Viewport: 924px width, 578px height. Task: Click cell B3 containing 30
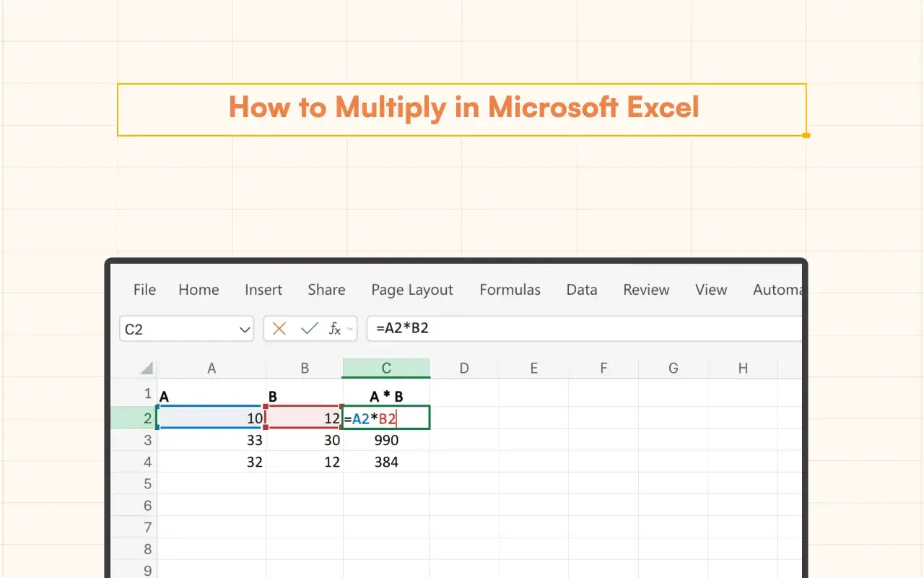click(x=305, y=440)
